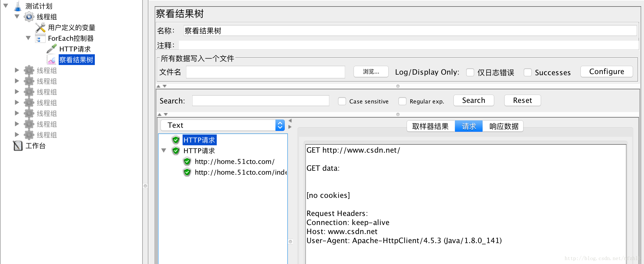This screenshot has width=644, height=264.
Task: Click the '[no cookies]' line
Action: 328,195
